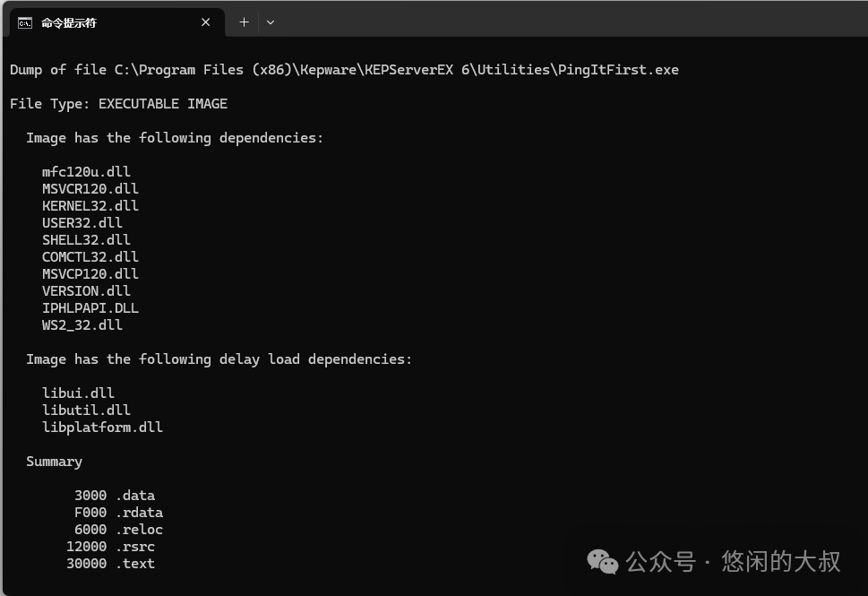Open a new tab with plus button
Screen dimensions: 868x596
[x=244, y=22]
